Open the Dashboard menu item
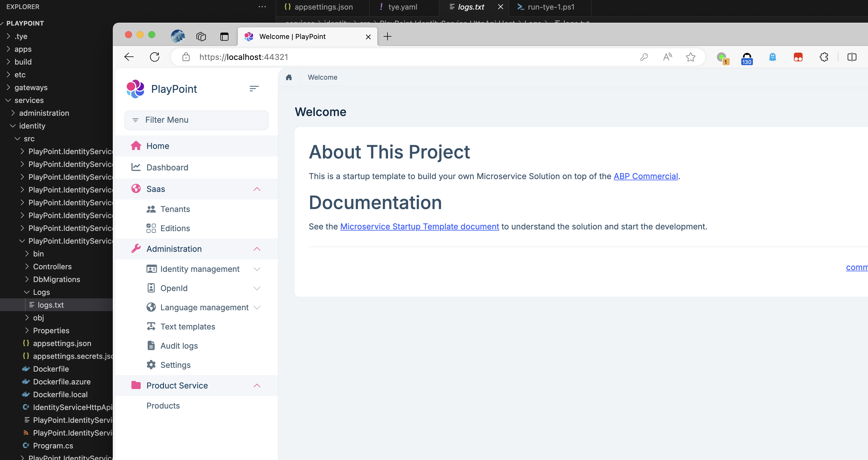Image resolution: width=868 pixels, height=460 pixels. (x=167, y=167)
